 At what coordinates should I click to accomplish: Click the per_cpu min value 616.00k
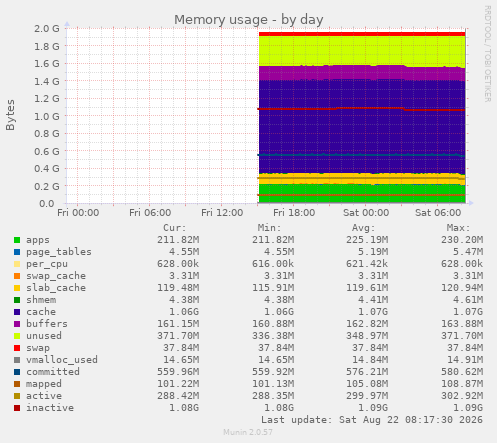[273, 264]
